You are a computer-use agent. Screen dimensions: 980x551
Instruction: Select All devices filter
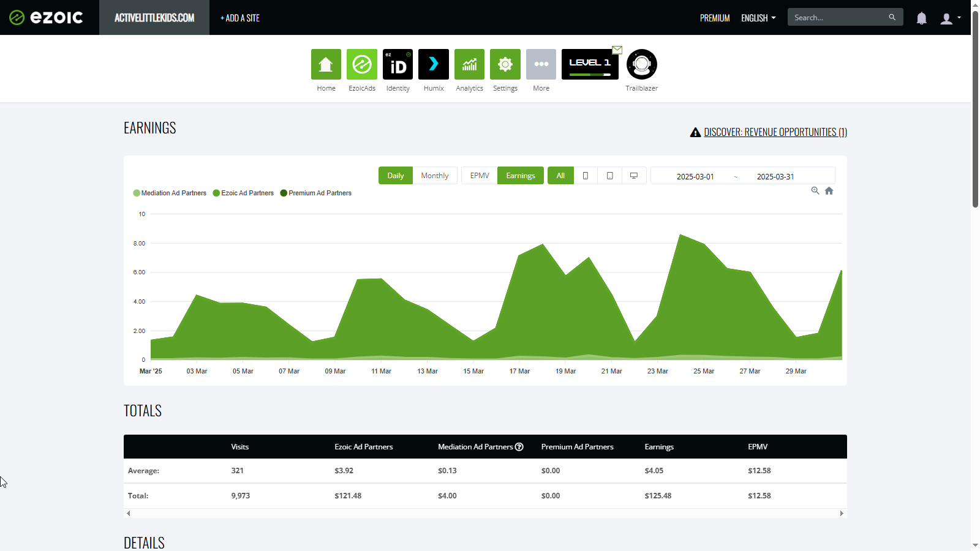pos(560,176)
